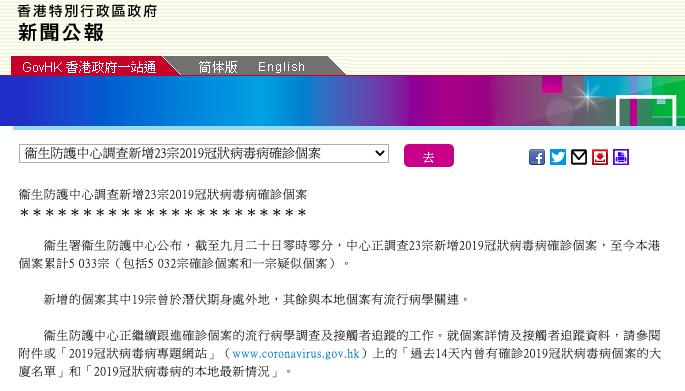Click the 新聞公報 header title
685x391 pixels.
coord(61,33)
